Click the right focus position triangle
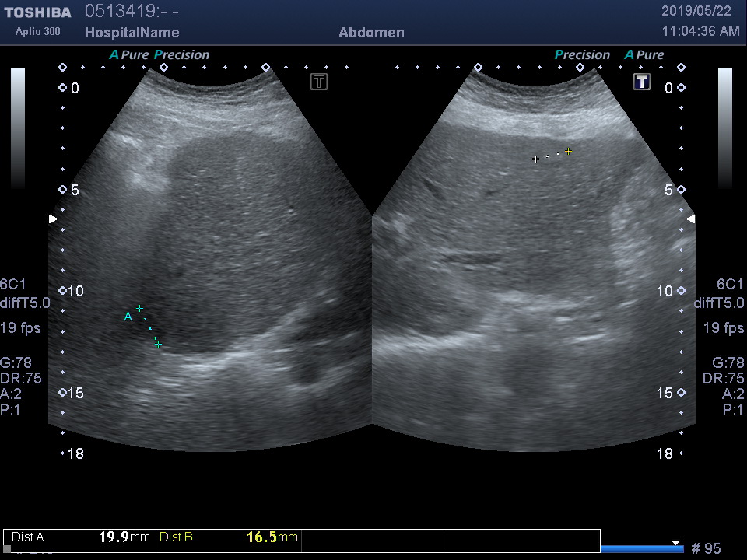747x560 pixels. click(690, 219)
